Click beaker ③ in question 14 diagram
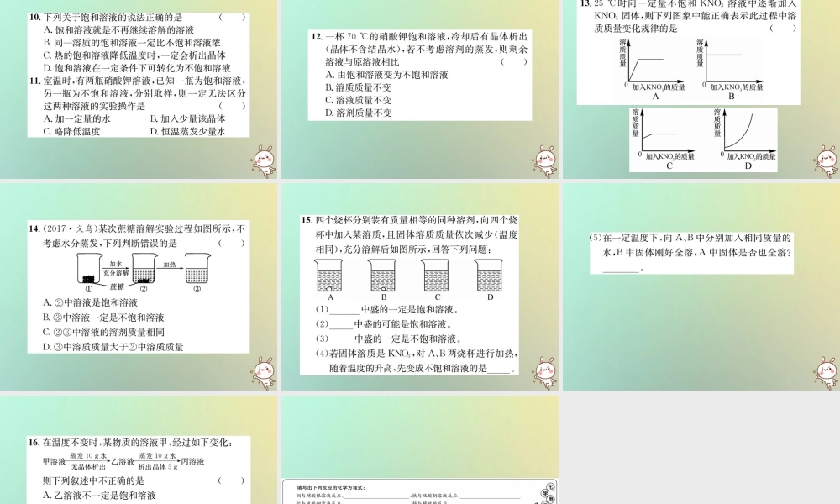 tap(197, 268)
